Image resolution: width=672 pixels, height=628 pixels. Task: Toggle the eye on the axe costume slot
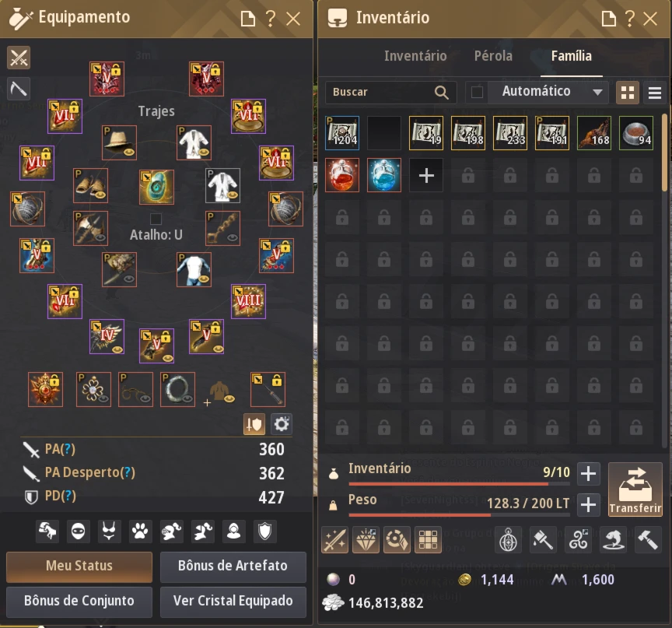[101, 237]
